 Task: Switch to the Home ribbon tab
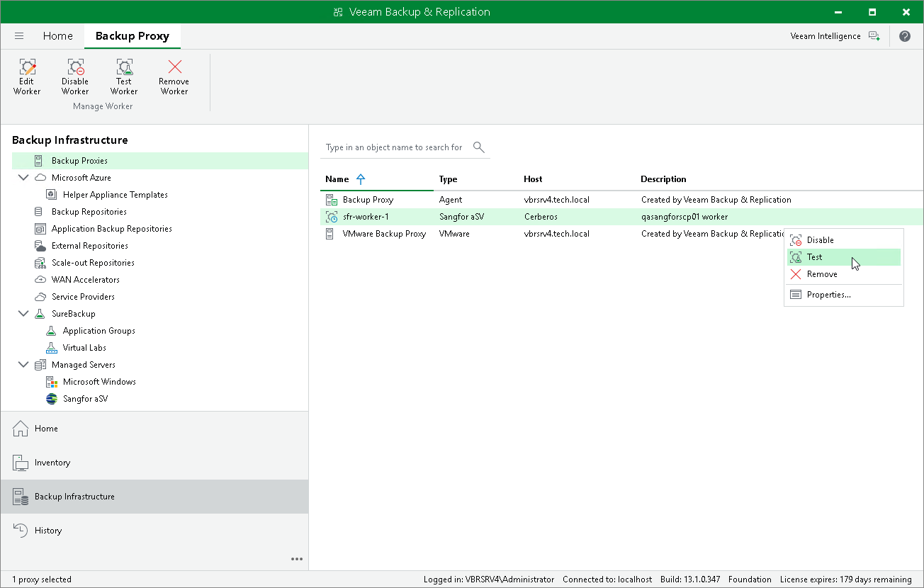point(57,36)
